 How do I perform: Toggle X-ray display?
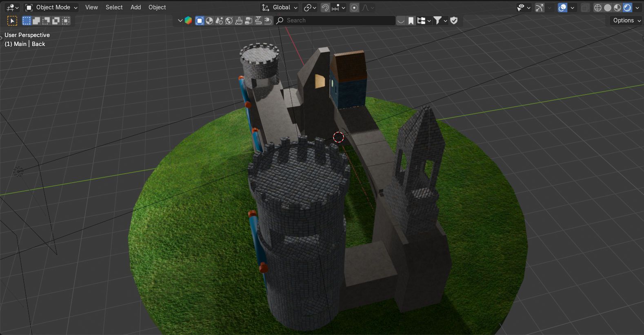pos(585,7)
